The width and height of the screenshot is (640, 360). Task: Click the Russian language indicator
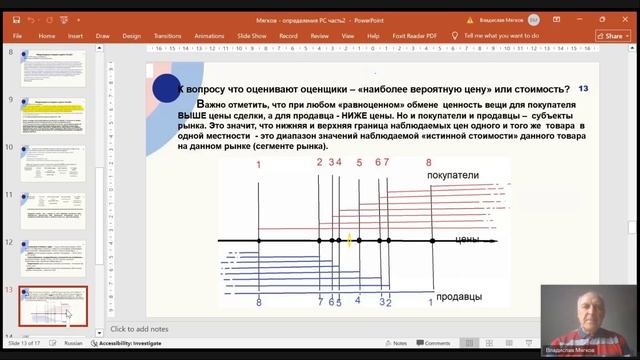[73, 343]
